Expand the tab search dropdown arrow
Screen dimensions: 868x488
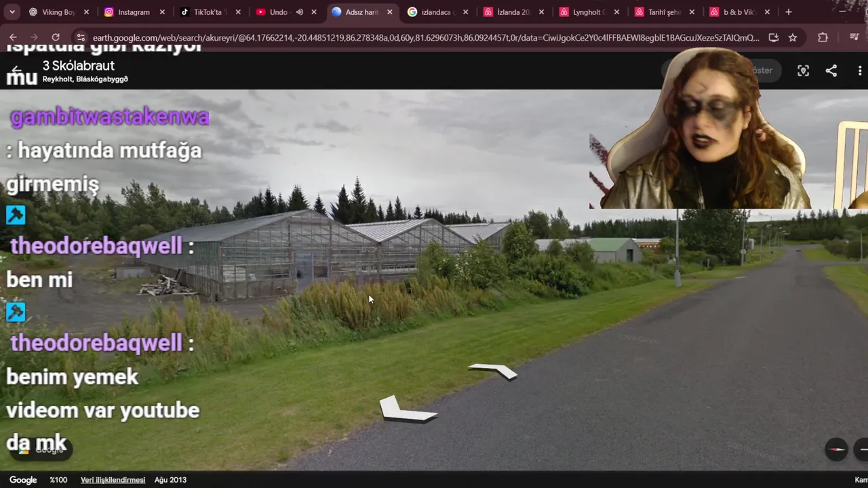pos(12,12)
